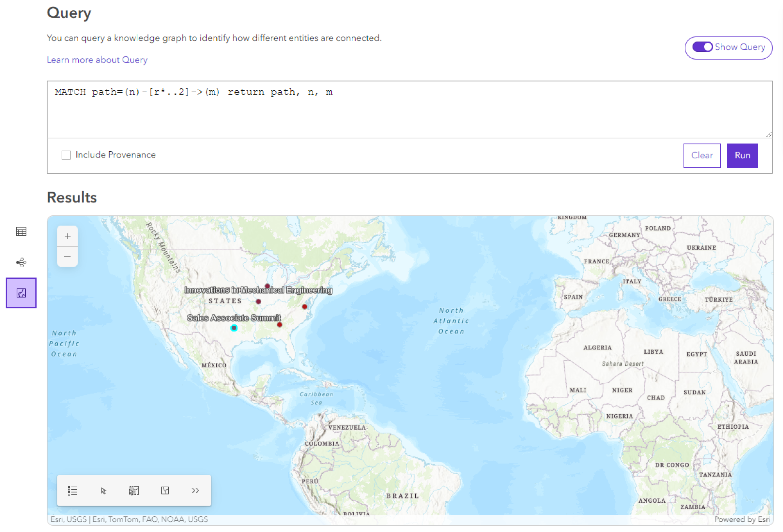Select the map view icon in sidebar
This screenshot has width=783, height=532.
21,293
